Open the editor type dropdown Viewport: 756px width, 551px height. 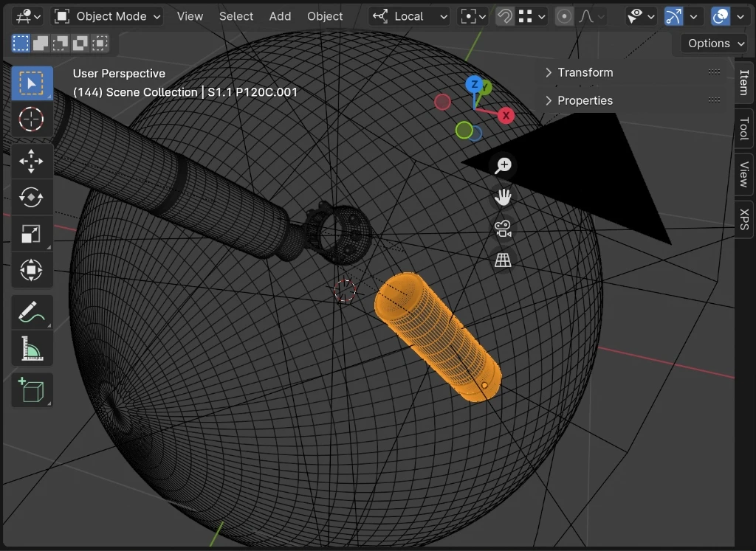[28, 16]
